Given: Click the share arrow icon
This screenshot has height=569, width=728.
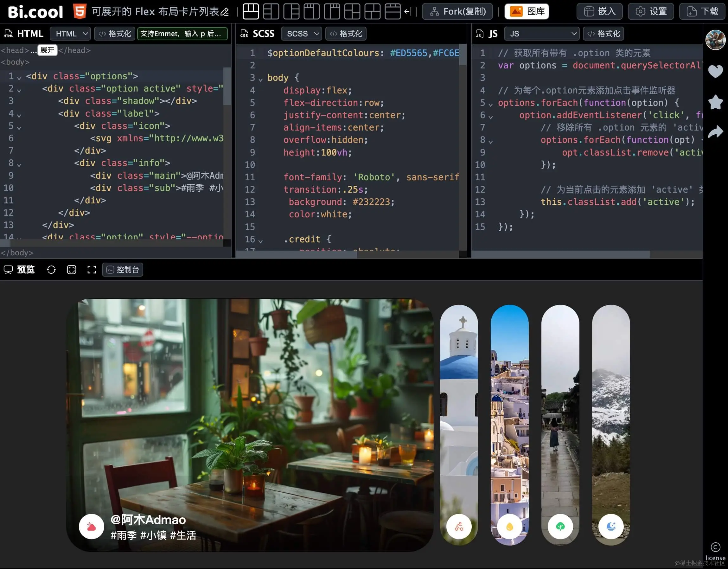Looking at the screenshot, I should (x=715, y=132).
